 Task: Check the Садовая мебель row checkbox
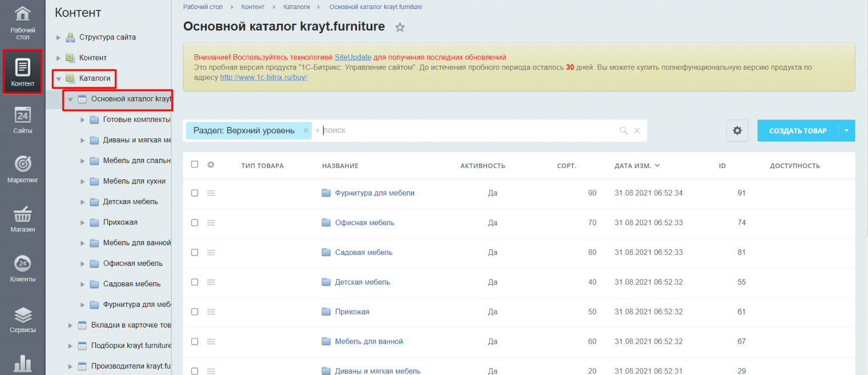coord(195,253)
